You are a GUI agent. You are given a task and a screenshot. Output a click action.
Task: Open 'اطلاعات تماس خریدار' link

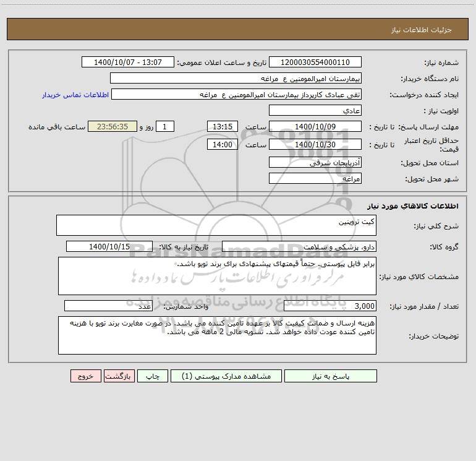(75, 95)
